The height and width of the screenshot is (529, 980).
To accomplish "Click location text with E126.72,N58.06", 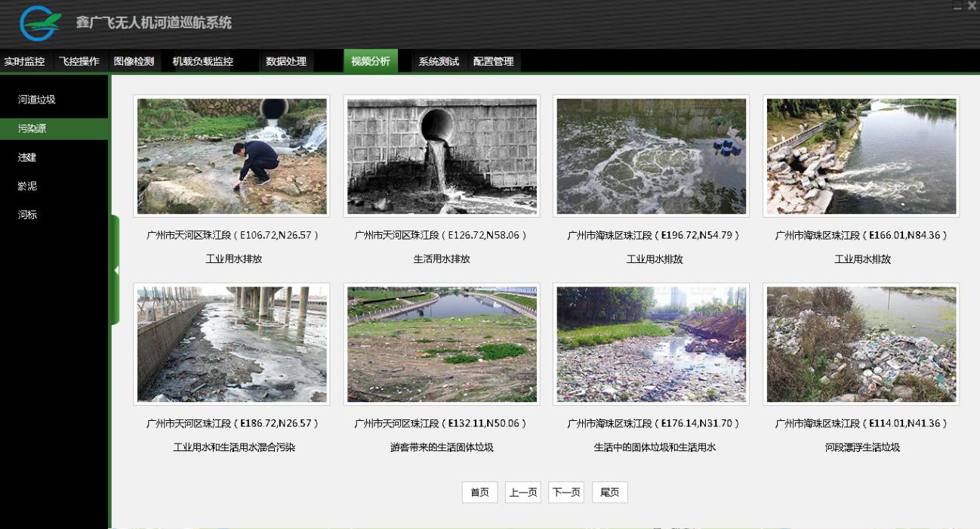I will pyautogui.click(x=442, y=236).
